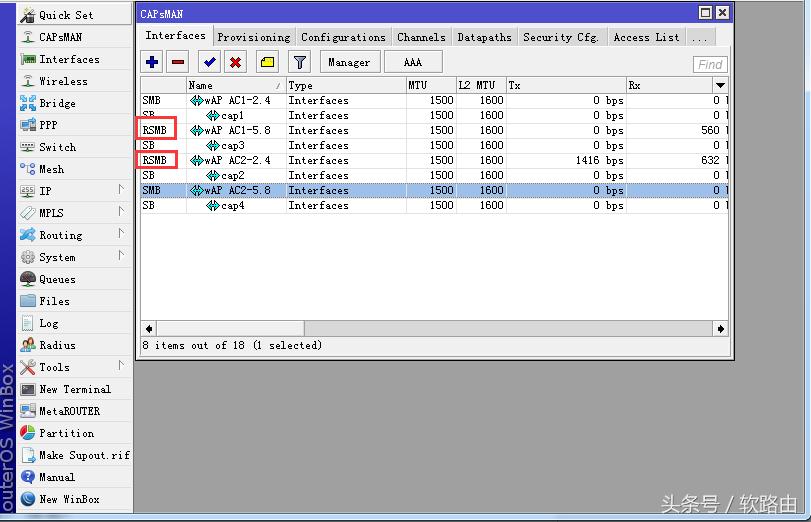Click the red X Disable button
Screen dimensions: 811x522
pos(235,62)
